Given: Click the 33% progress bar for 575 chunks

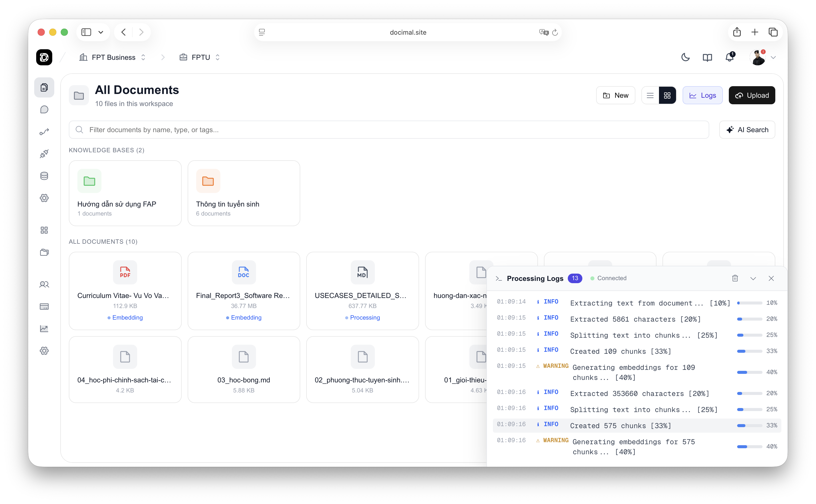Looking at the screenshot, I should (749, 426).
